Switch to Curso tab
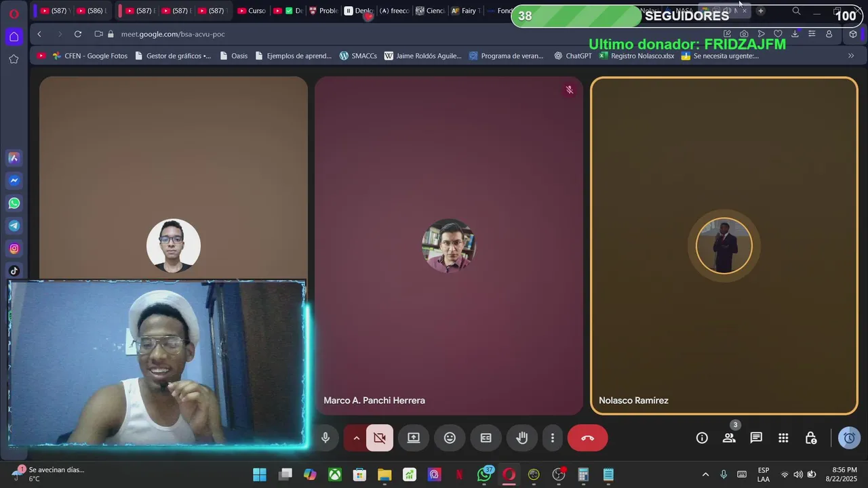868x488 pixels. (252, 11)
